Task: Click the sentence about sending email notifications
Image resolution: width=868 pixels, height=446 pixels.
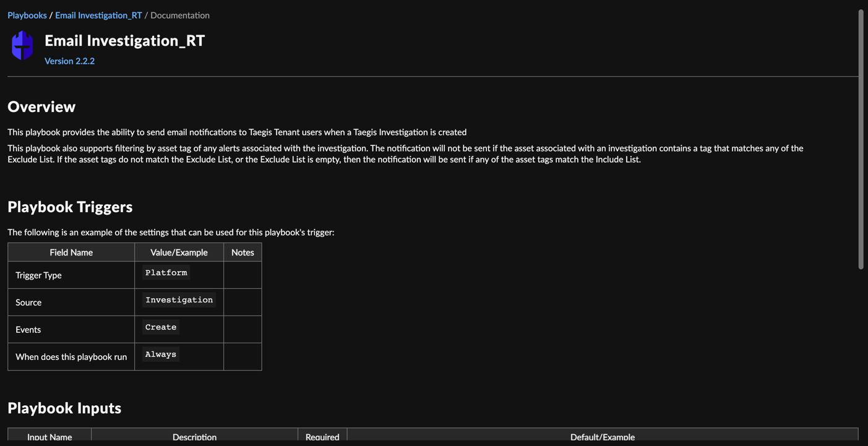Action: (x=237, y=132)
